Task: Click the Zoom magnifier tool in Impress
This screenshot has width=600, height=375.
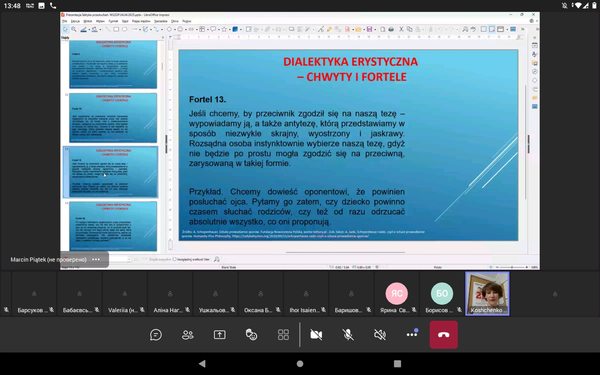Action: (73, 29)
